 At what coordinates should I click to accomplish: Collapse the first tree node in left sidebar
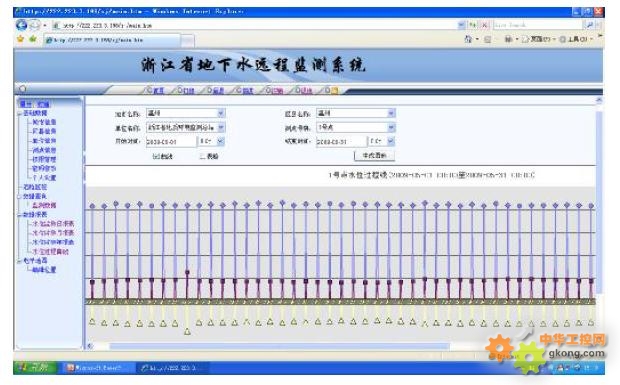click(19, 113)
